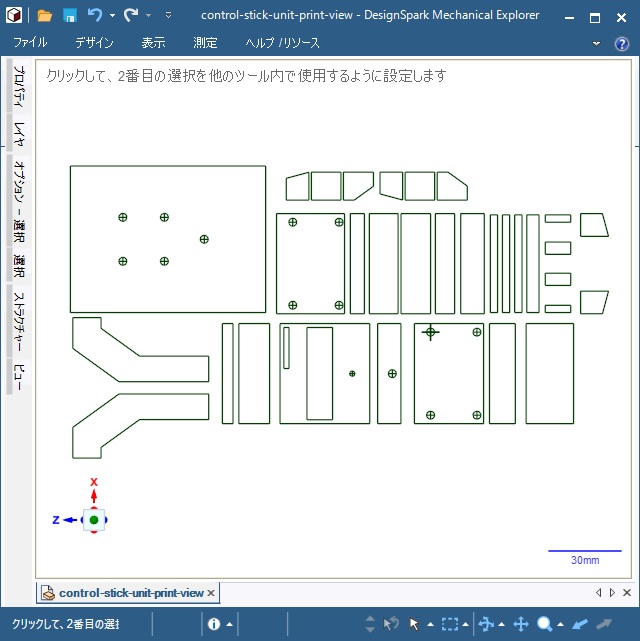Click the Save disk icon
The image size is (640, 641).
point(70,15)
